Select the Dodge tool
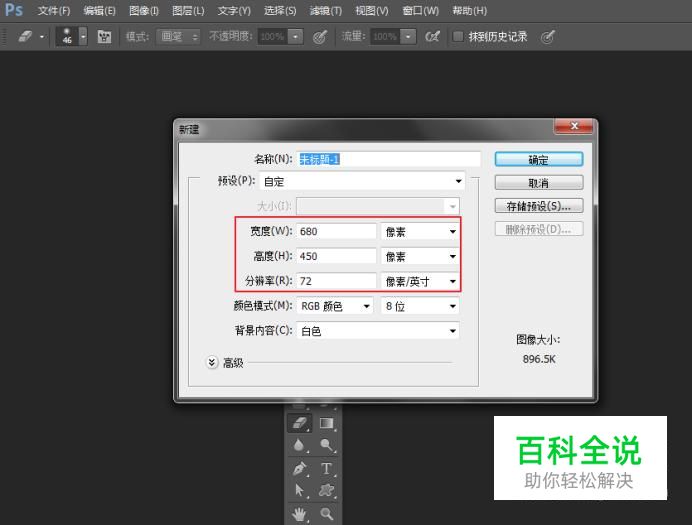The image size is (692, 525). pyautogui.click(x=327, y=446)
